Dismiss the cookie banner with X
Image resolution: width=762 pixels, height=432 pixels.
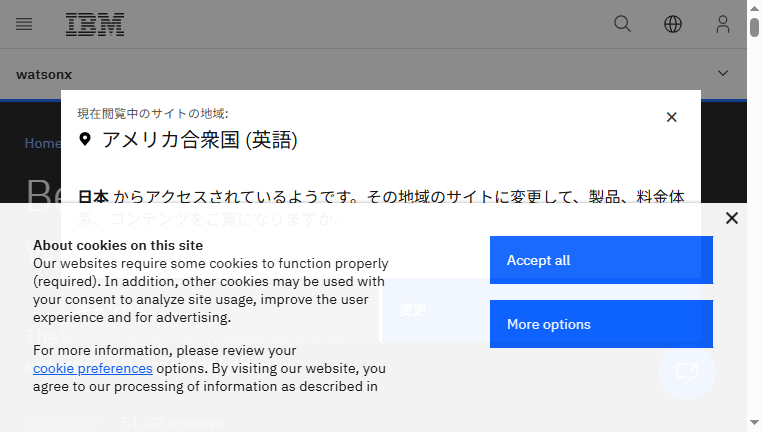click(x=732, y=218)
